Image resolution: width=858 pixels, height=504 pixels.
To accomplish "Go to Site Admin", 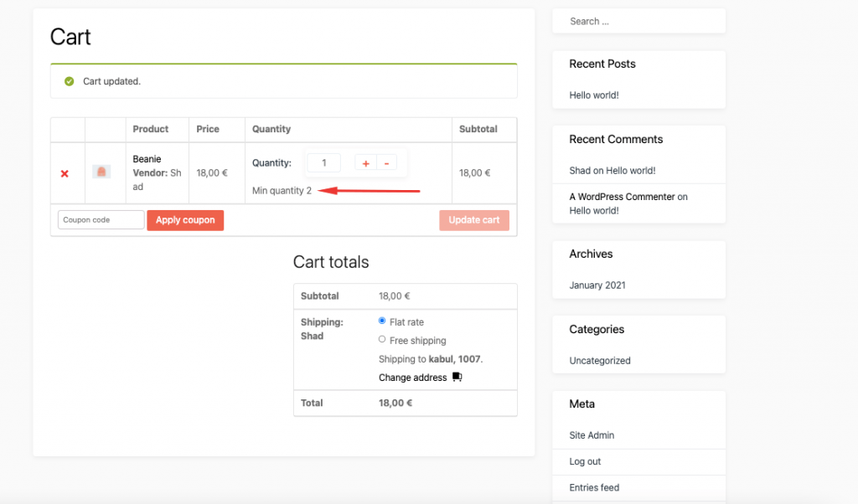I will 592,435.
